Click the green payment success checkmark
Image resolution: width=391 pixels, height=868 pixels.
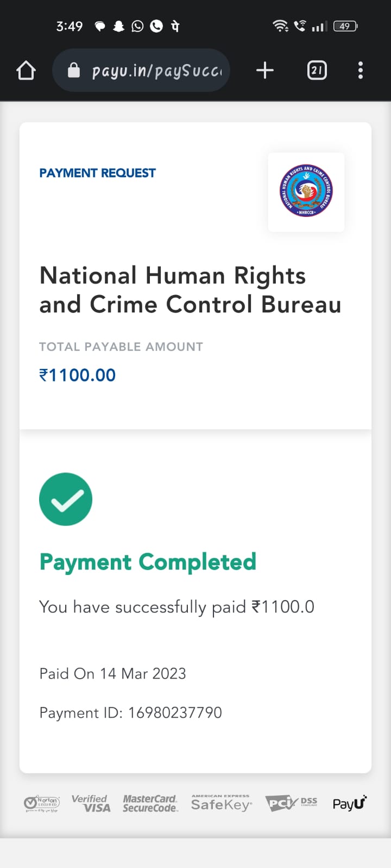[66, 499]
